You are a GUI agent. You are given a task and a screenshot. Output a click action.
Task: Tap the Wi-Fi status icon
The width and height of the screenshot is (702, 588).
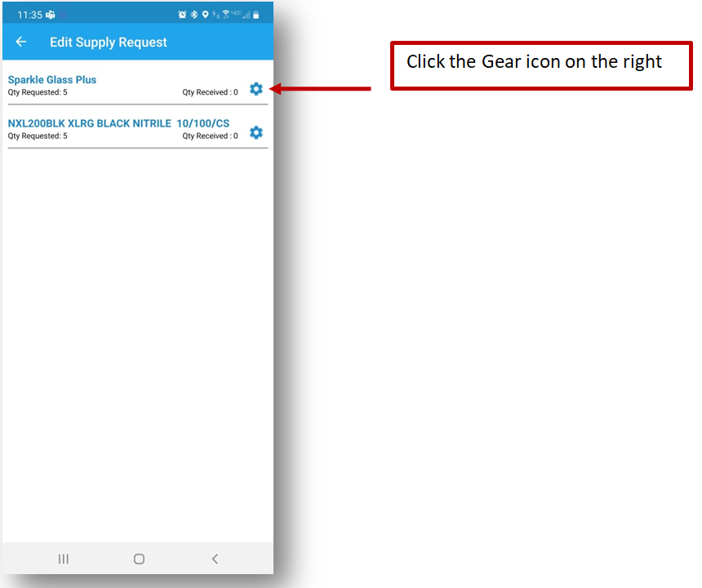(x=224, y=15)
